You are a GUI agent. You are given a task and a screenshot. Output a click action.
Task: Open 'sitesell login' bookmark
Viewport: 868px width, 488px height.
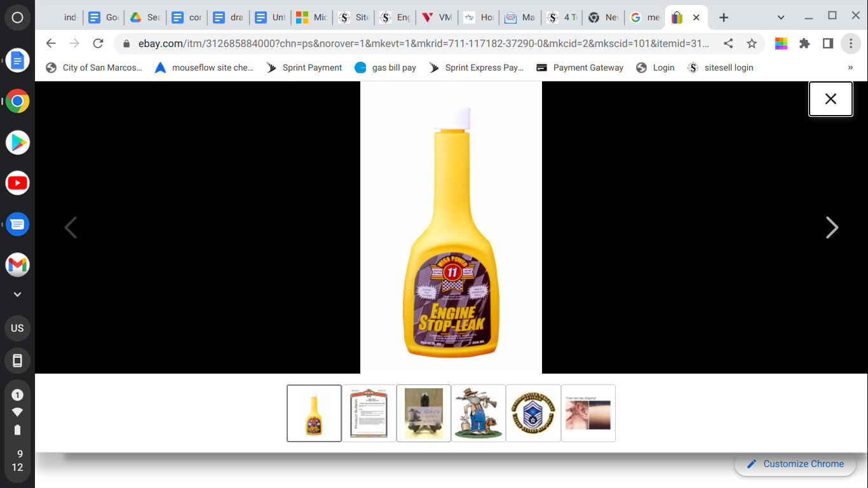pos(721,67)
